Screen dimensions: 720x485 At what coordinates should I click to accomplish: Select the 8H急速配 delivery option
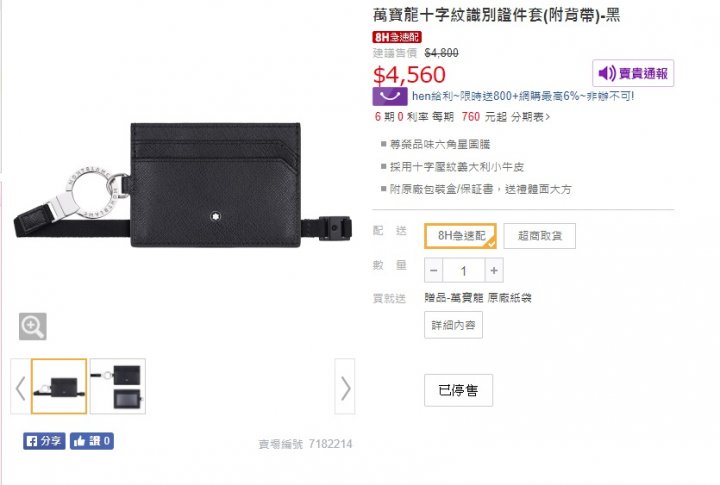(461, 236)
